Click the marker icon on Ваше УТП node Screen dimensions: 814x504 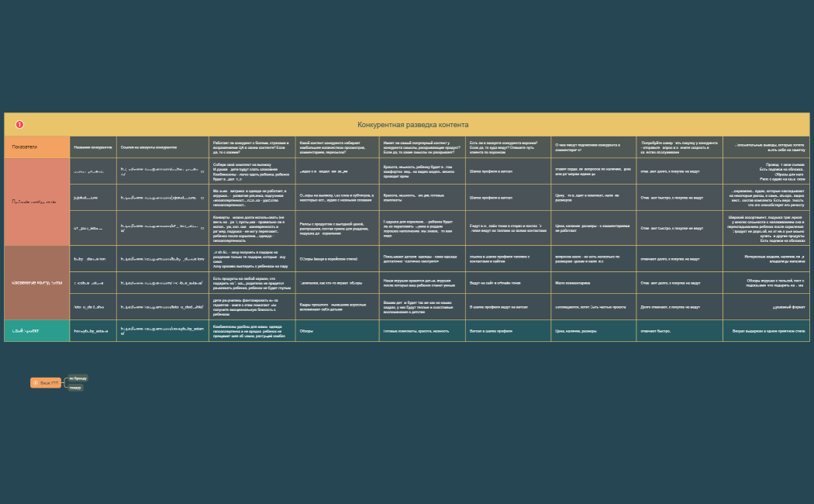pos(36,383)
